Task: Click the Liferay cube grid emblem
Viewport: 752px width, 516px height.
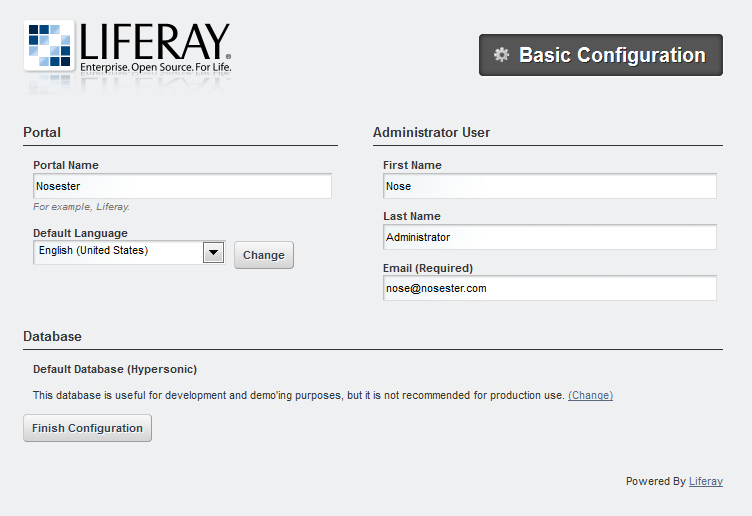Action: click(x=48, y=46)
